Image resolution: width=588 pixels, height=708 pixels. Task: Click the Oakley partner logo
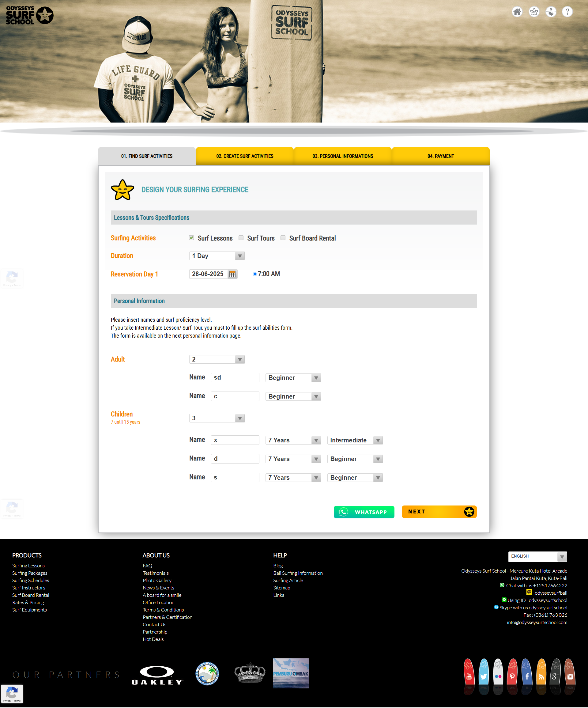tap(157, 675)
